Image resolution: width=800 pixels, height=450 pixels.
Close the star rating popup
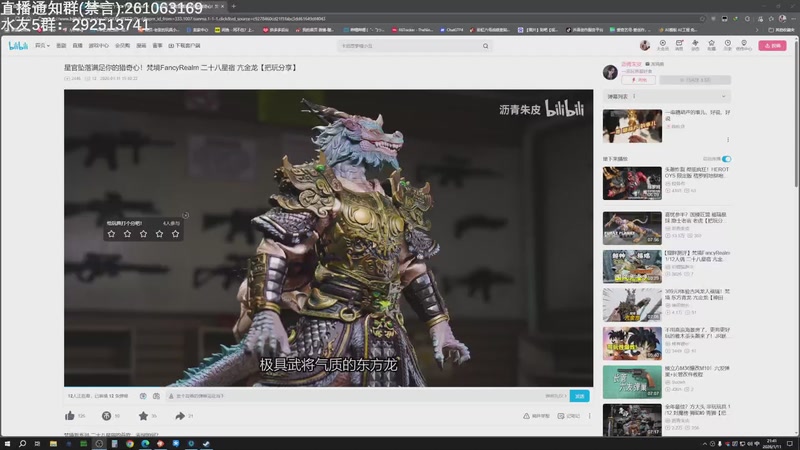186,215
